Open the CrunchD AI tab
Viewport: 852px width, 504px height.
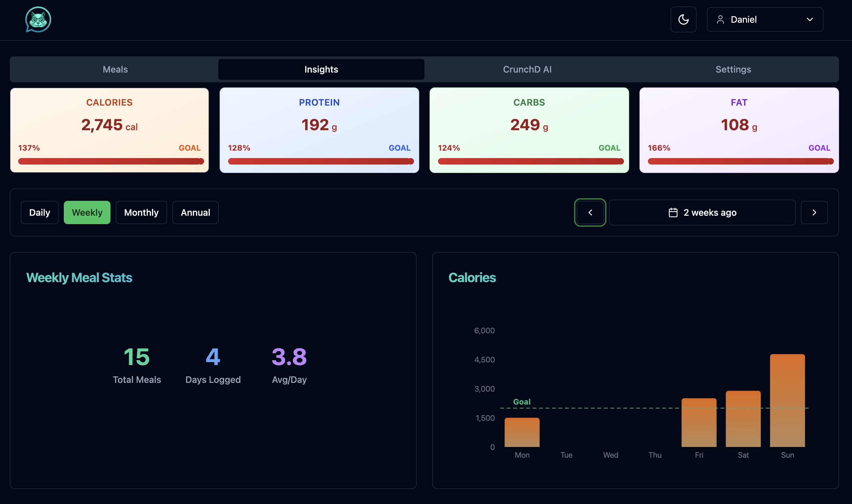pyautogui.click(x=527, y=69)
